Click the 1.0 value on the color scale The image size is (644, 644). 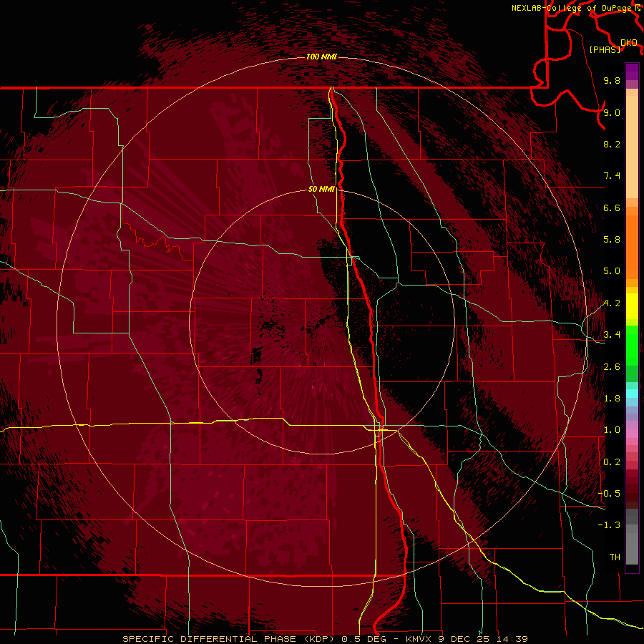(612, 430)
